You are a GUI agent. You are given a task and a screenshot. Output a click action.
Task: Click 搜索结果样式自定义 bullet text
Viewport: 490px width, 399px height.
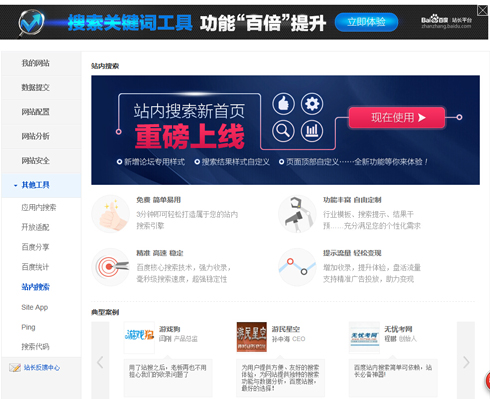pos(236,162)
